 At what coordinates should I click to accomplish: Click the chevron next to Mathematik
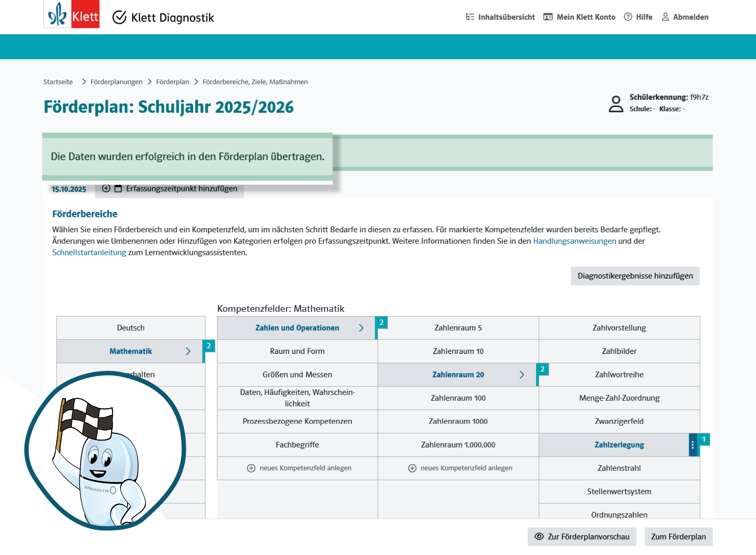(188, 352)
